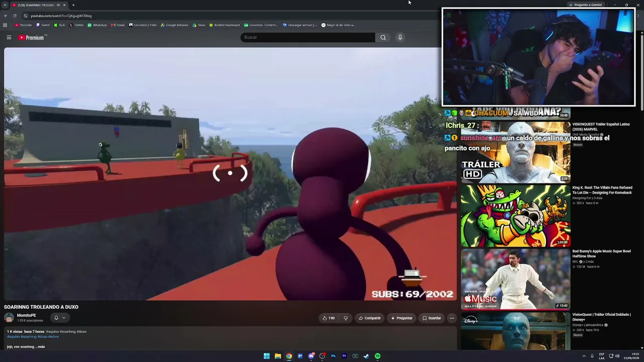Open Premiere Pro from the taskbar

tap(344, 356)
